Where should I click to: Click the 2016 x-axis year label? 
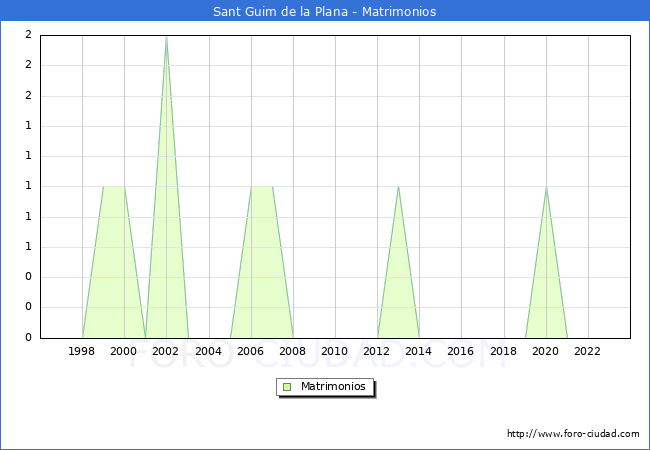tap(461, 351)
